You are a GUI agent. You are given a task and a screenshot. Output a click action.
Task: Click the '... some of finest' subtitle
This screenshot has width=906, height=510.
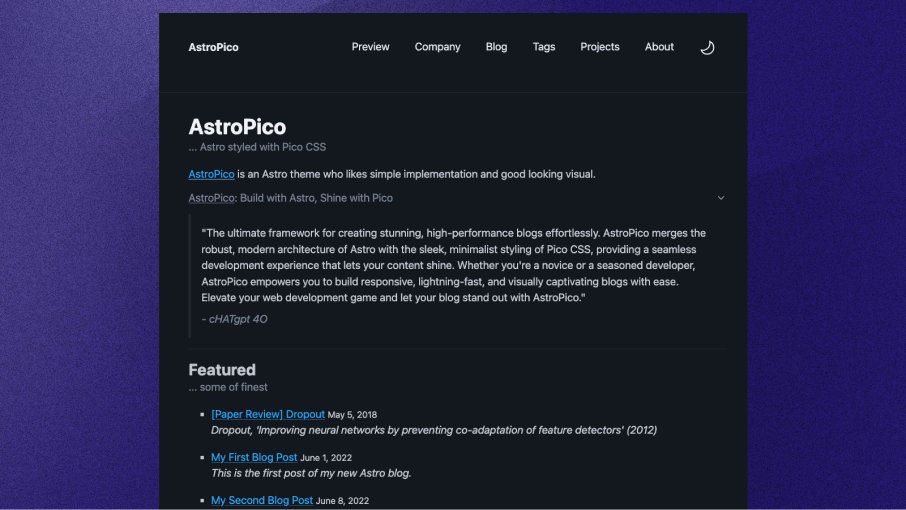[x=228, y=387]
